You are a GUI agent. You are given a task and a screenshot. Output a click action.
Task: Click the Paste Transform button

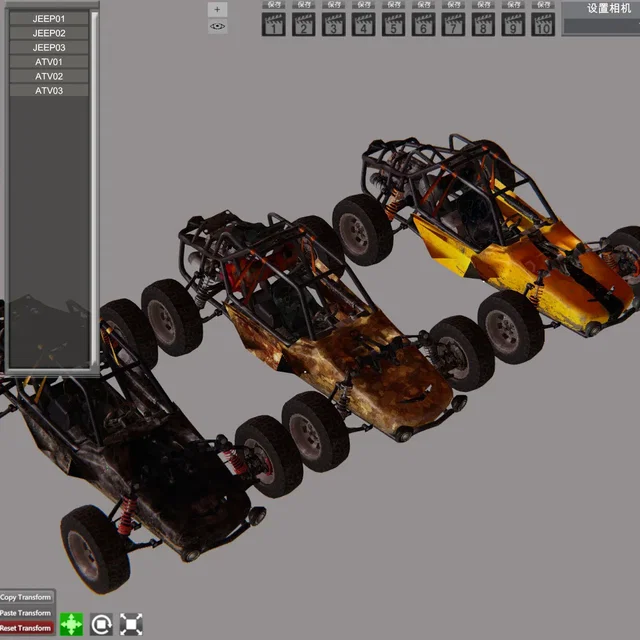click(x=26, y=613)
